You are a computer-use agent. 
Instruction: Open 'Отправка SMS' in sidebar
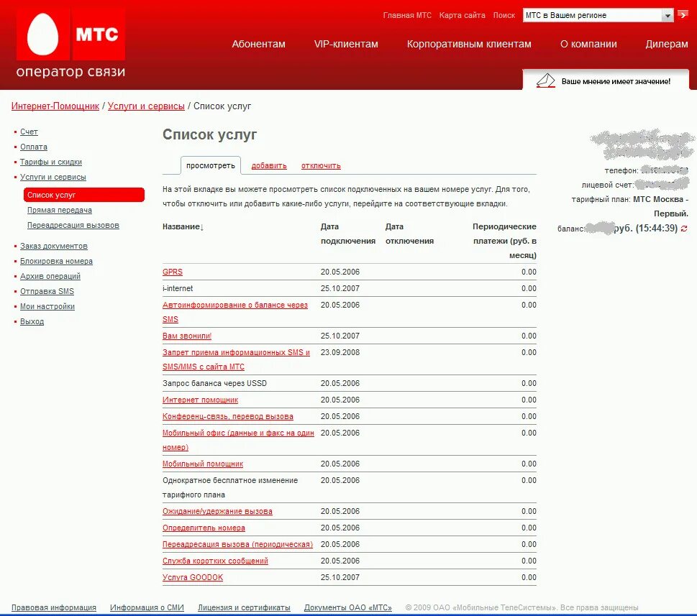click(47, 291)
